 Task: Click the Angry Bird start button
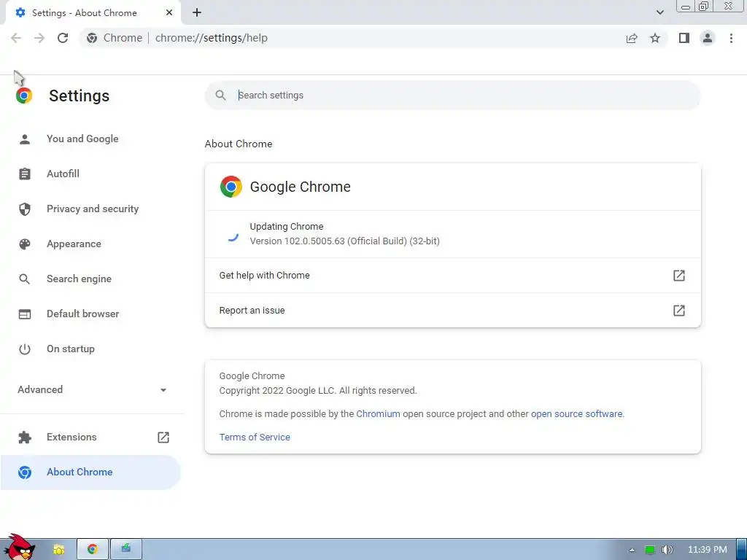click(x=20, y=547)
